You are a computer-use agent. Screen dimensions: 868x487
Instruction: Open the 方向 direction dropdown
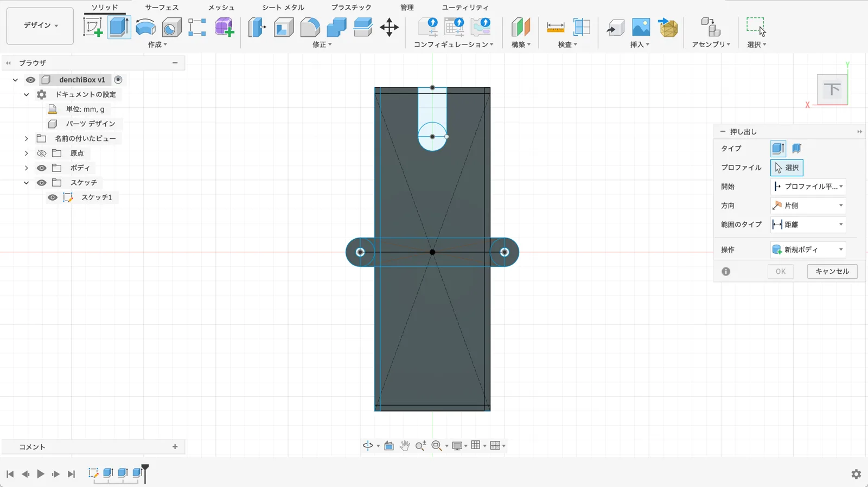coord(808,206)
